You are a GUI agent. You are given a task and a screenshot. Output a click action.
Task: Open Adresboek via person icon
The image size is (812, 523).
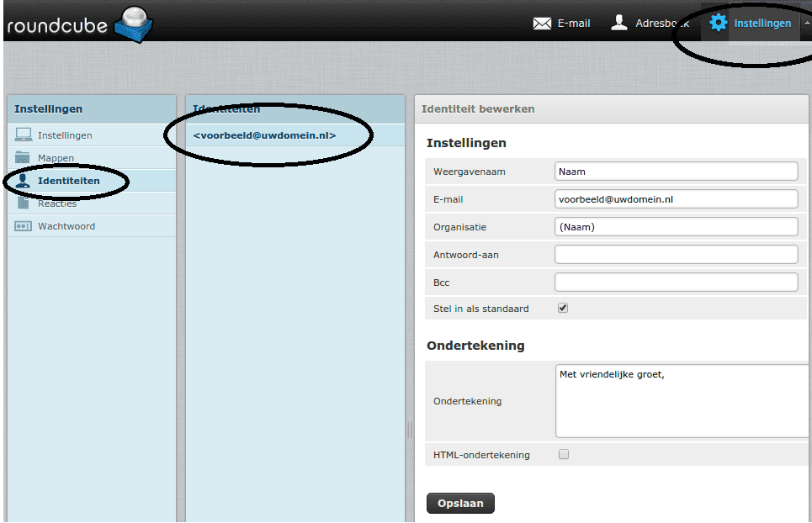click(x=619, y=23)
